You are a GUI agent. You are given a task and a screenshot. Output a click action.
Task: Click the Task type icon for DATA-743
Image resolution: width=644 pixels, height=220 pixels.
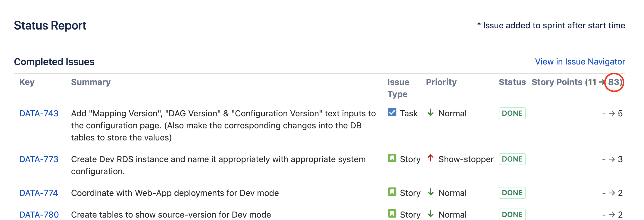392,112
